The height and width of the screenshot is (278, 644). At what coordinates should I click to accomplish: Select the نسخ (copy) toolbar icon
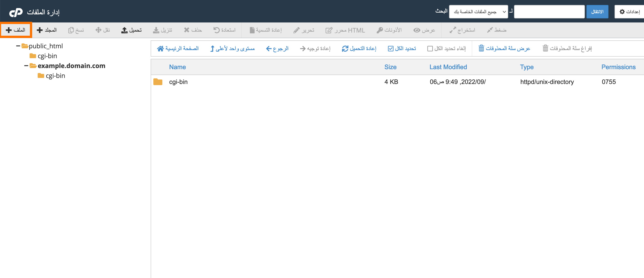click(x=76, y=30)
